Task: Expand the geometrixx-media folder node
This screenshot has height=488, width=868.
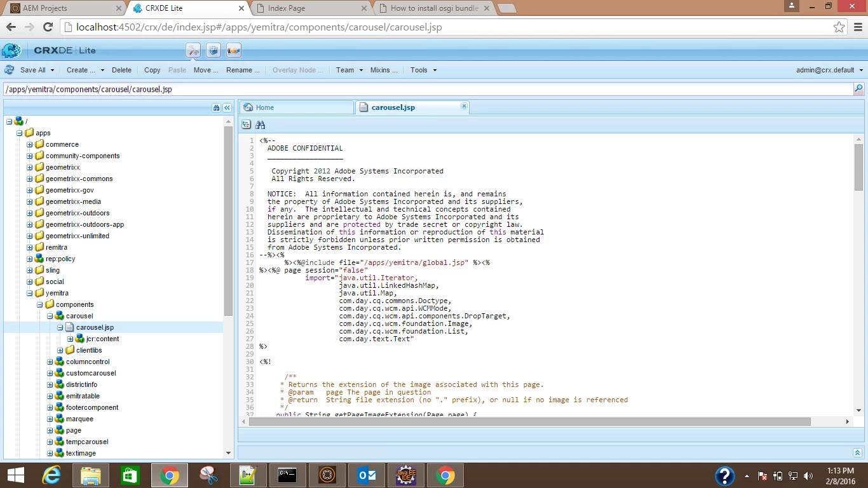Action: [29, 201]
